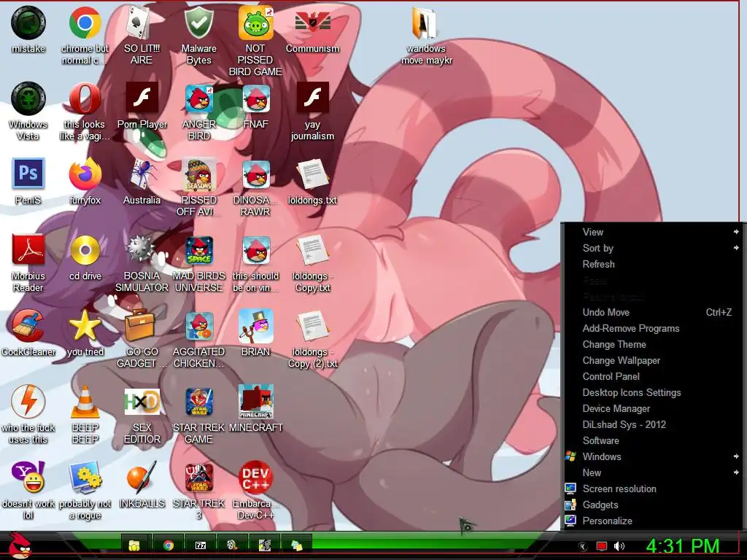Viewport: 747px width, 560px height.
Task: Open the Chrome icon on the taskbar
Action: pyautogui.click(x=168, y=545)
